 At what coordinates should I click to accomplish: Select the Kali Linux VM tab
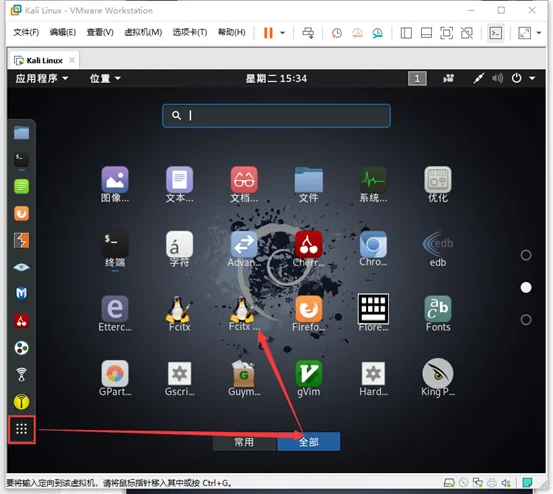click(x=44, y=61)
